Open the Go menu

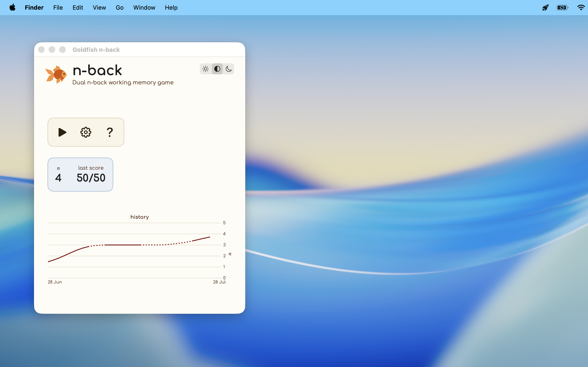tap(119, 8)
